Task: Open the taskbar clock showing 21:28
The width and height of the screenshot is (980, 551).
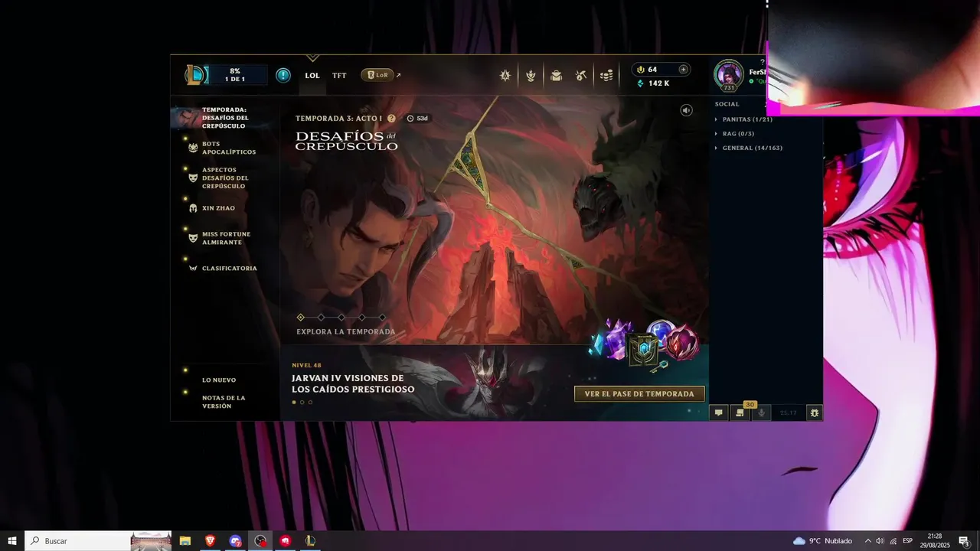Action: [x=935, y=541]
